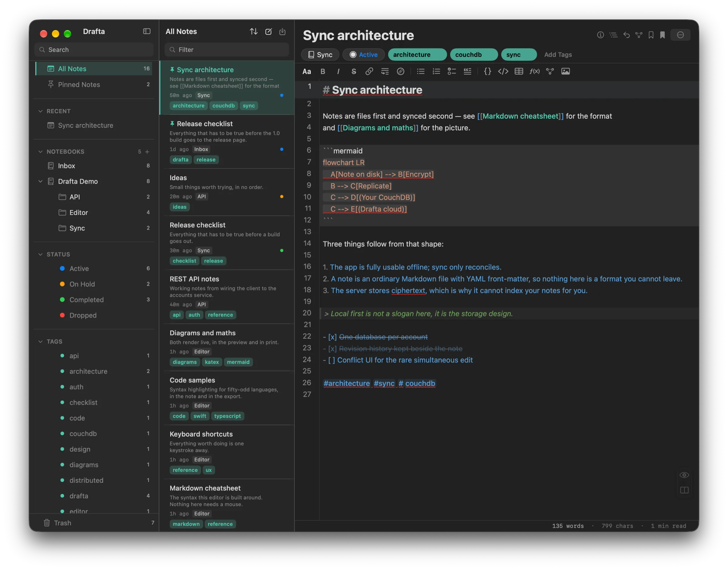
Task: Click the couchdb tag pill in the note header
Action: (x=474, y=55)
